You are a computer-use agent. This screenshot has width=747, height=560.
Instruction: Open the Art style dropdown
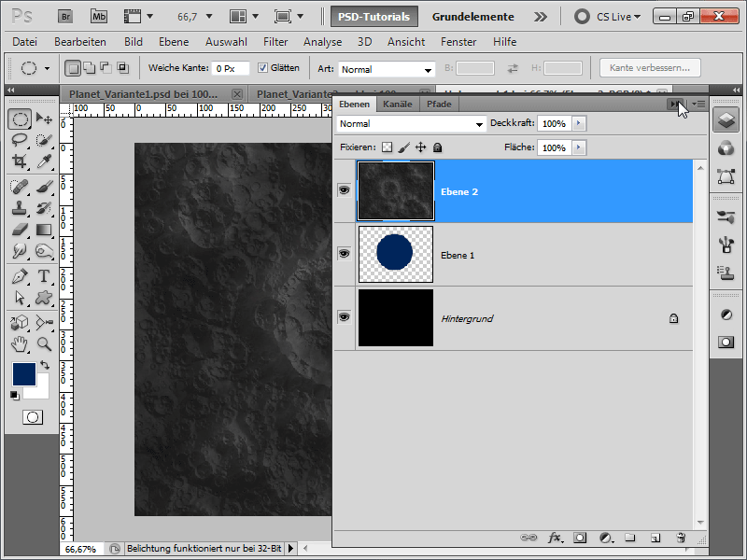point(387,69)
